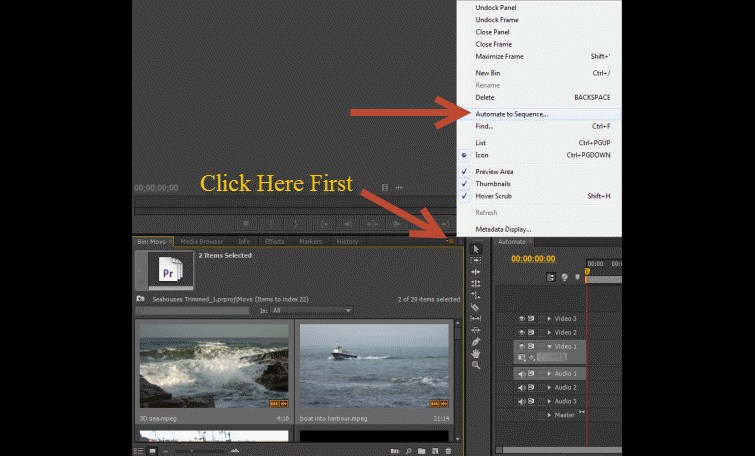Open the Info tab

244,242
